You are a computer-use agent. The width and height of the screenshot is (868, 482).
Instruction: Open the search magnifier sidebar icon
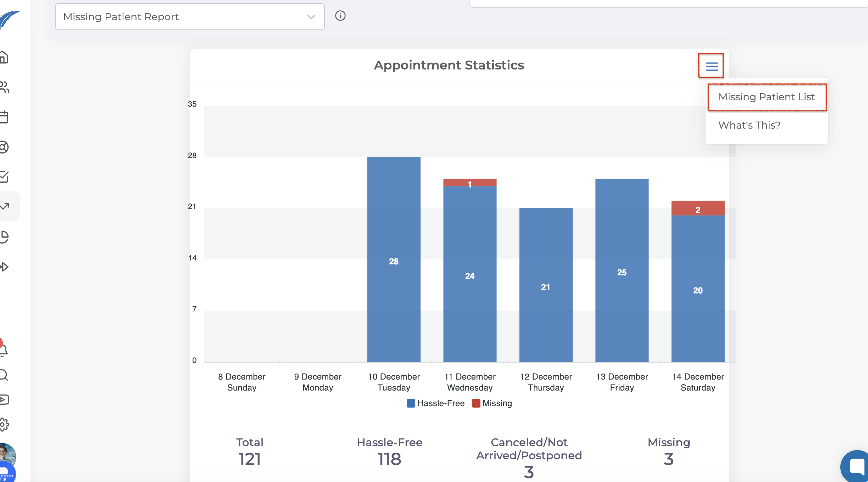(4, 375)
